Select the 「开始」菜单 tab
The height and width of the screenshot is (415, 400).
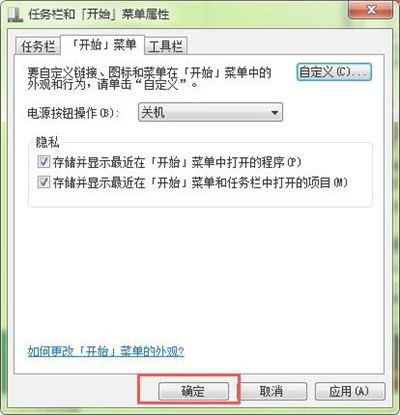pyautogui.click(x=103, y=44)
